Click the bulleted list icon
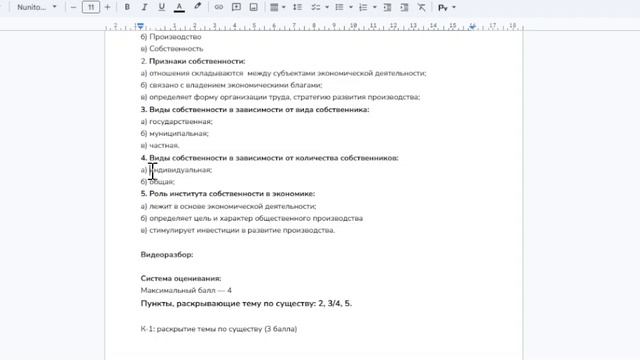The height and width of the screenshot is (360, 640). coord(339,7)
